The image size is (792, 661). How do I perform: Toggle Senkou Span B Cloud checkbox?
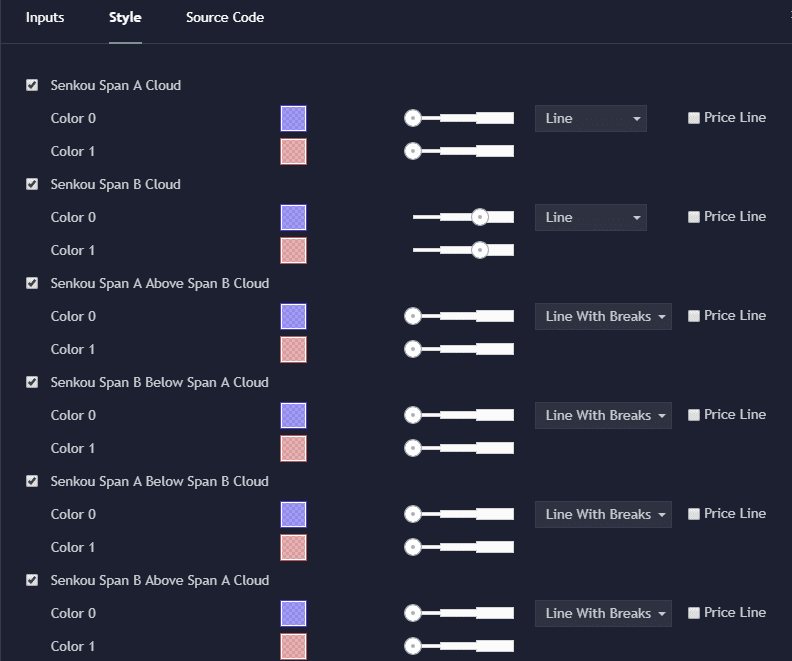click(x=32, y=184)
